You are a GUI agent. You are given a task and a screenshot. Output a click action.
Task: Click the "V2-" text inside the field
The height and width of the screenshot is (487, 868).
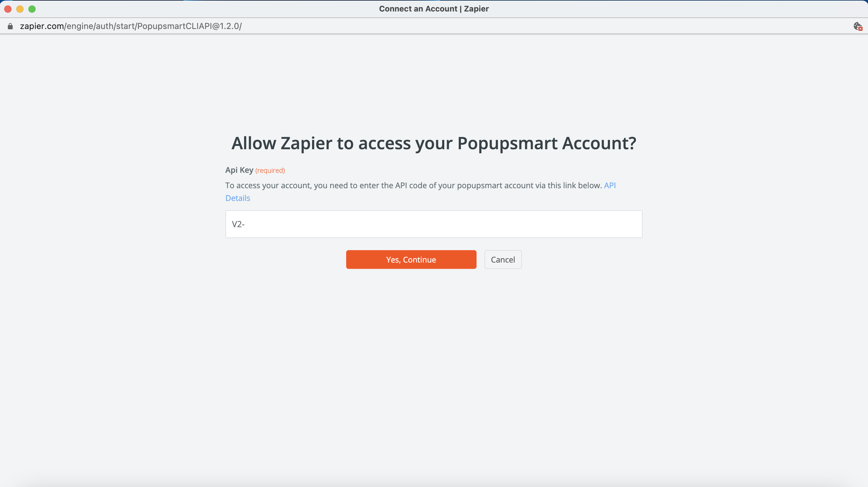(x=238, y=224)
